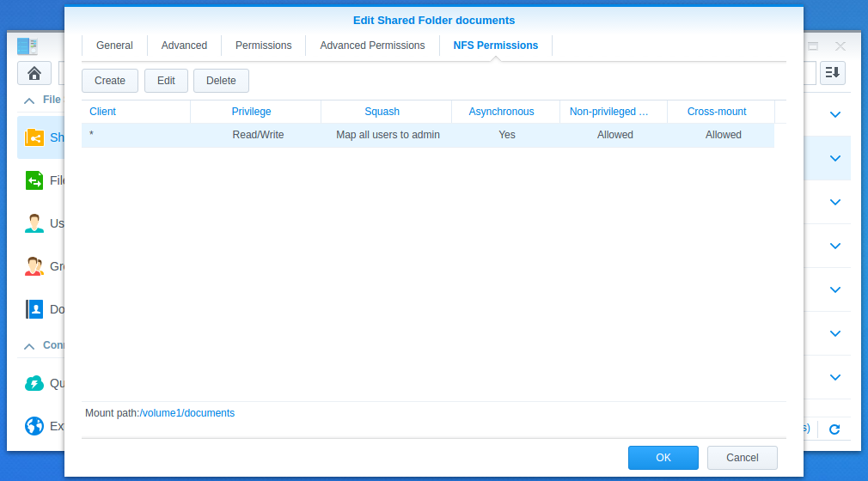This screenshot has width=868, height=481.
Task: Open the Group sidebar icon
Action: pyautogui.click(x=34, y=266)
